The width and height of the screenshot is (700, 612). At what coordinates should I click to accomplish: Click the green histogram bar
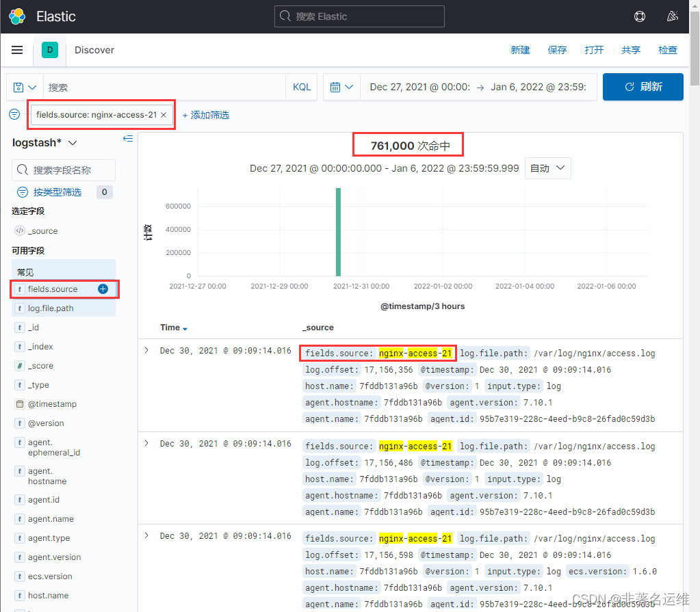coord(339,232)
